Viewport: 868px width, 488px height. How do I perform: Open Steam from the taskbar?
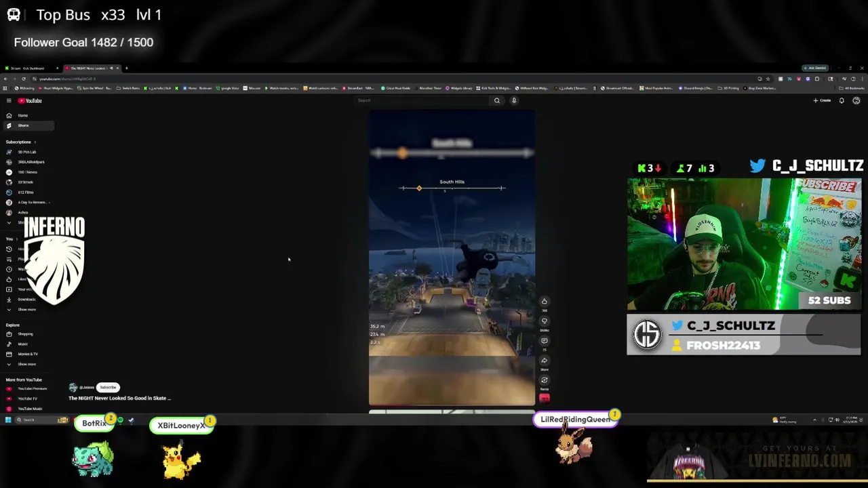131,420
